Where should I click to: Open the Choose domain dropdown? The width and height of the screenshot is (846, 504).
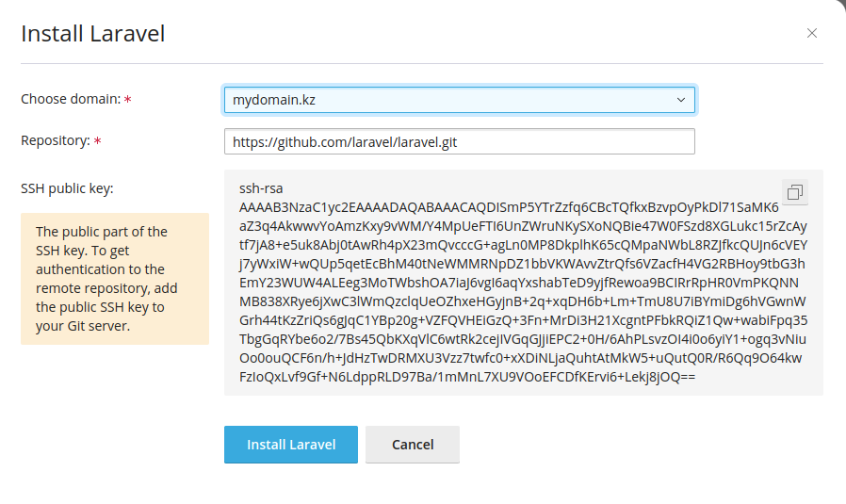tap(460, 100)
